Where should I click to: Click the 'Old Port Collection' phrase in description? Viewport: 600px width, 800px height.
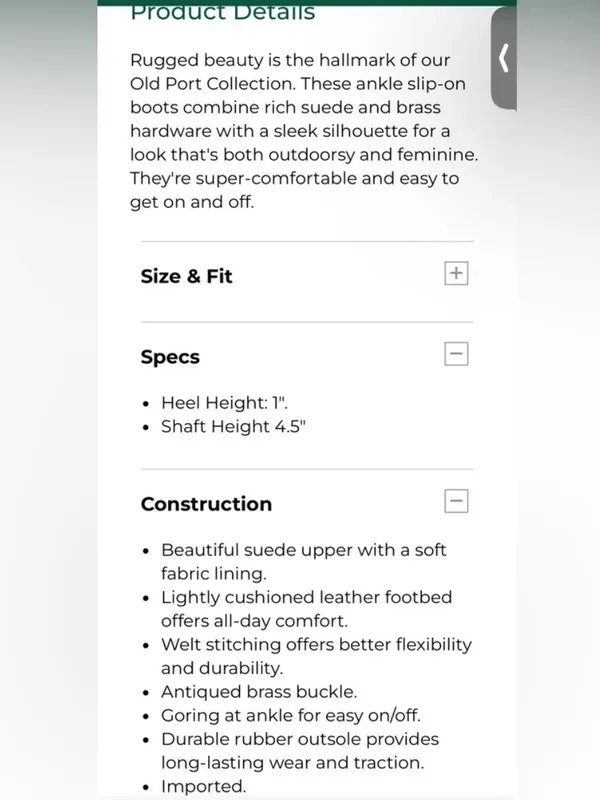tap(213, 84)
